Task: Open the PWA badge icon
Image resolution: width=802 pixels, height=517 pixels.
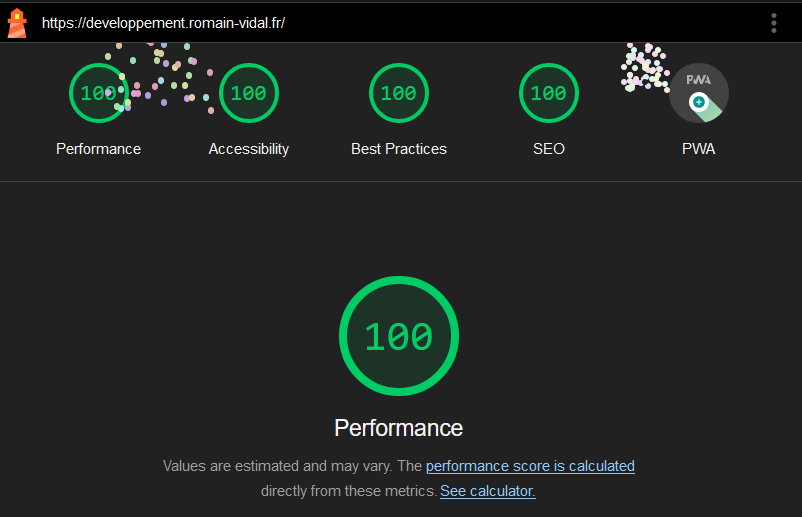Action: coord(698,93)
